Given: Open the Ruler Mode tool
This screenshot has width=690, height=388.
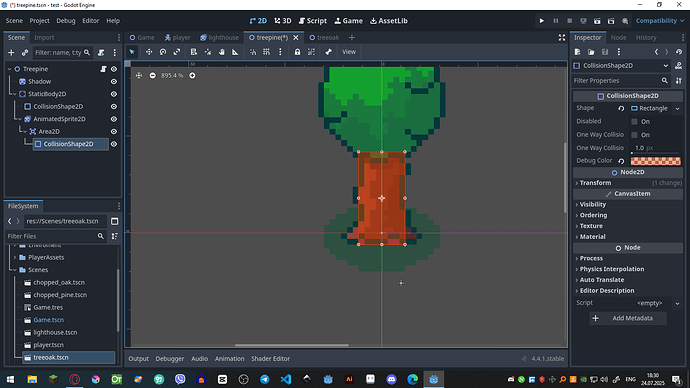Looking at the screenshot, I should (235, 52).
